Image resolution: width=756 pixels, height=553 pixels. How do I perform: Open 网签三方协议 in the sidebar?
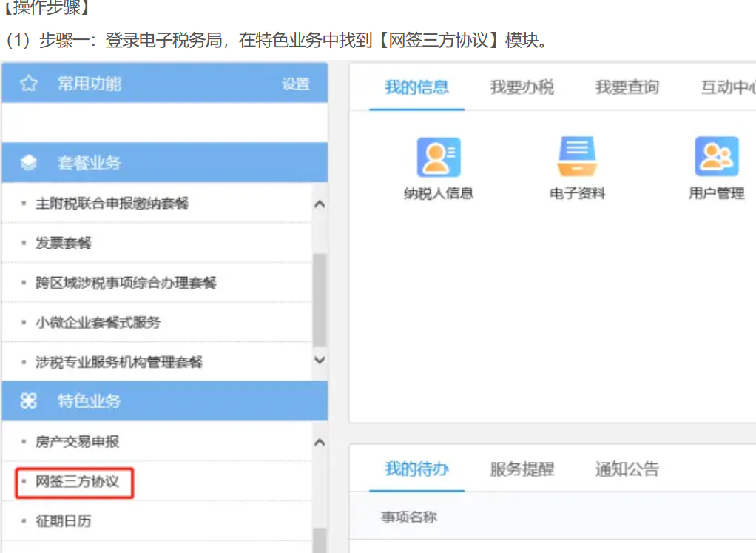tap(77, 482)
